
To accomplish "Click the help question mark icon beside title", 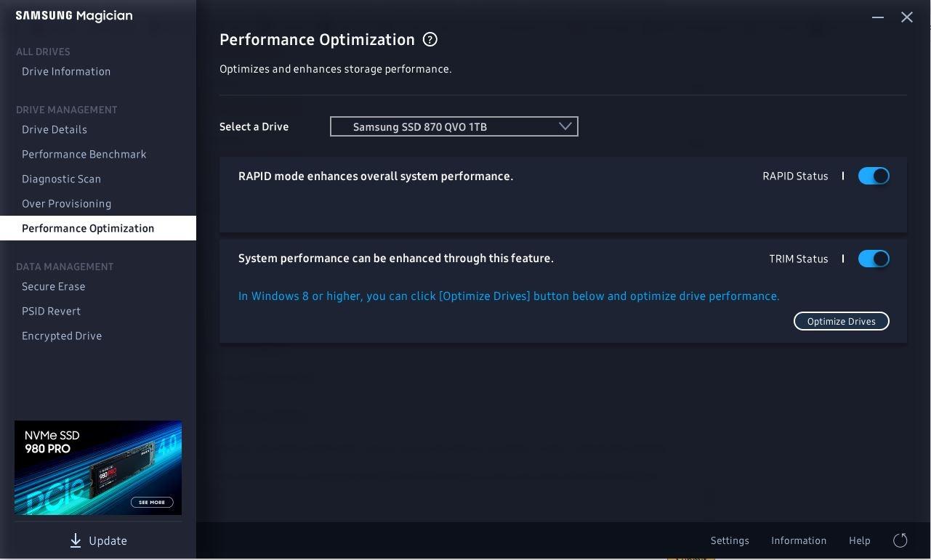I will coord(430,40).
